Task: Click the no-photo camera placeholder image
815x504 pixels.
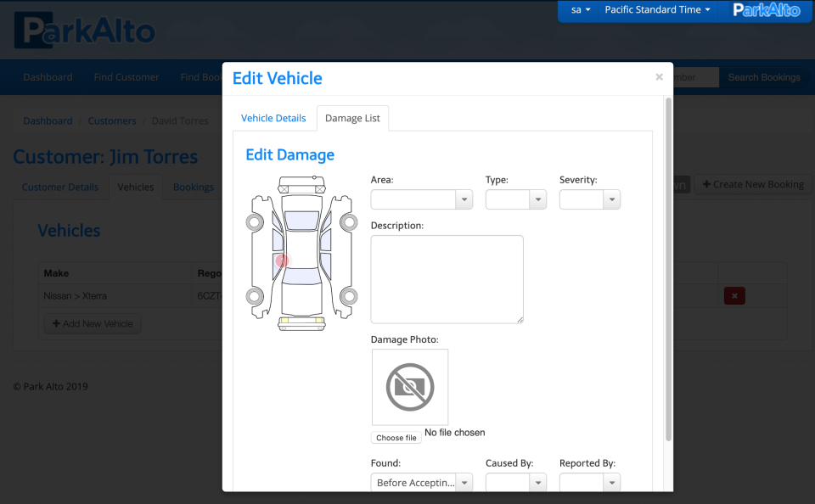Action: 410,388
